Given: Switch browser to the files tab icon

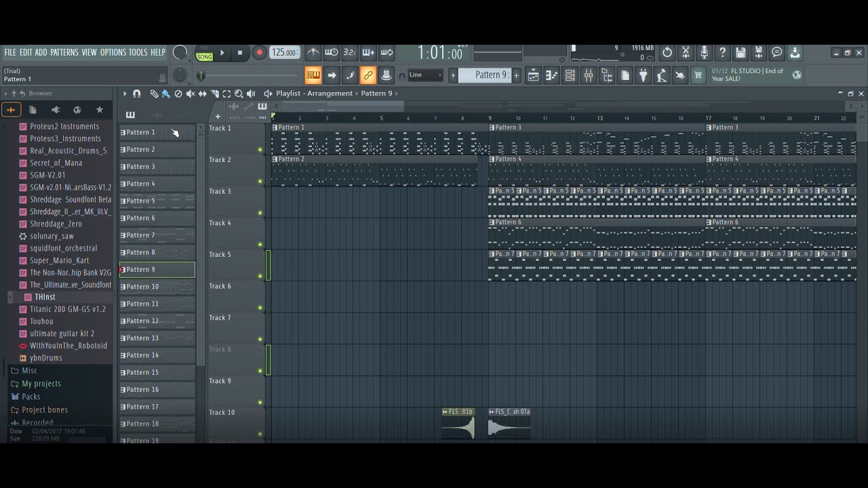Looking at the screenshot, I should [x=33, y=109].
